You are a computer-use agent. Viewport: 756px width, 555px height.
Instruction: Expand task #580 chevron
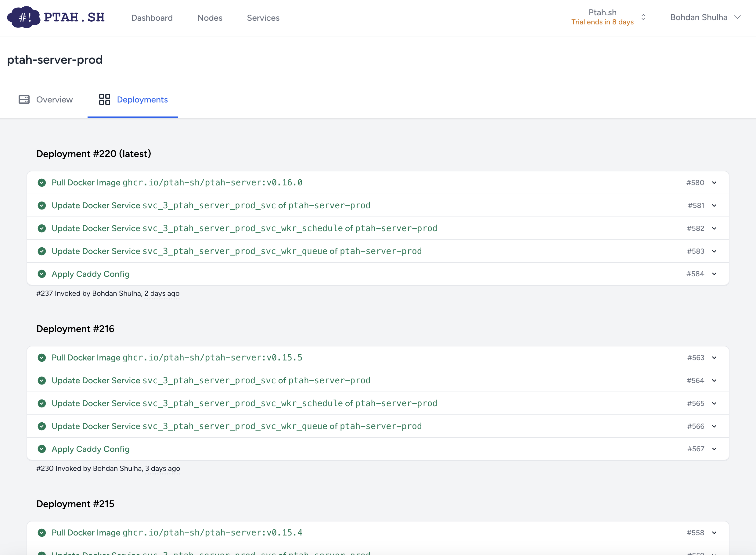pyautogui.click(x=714, y=183)
